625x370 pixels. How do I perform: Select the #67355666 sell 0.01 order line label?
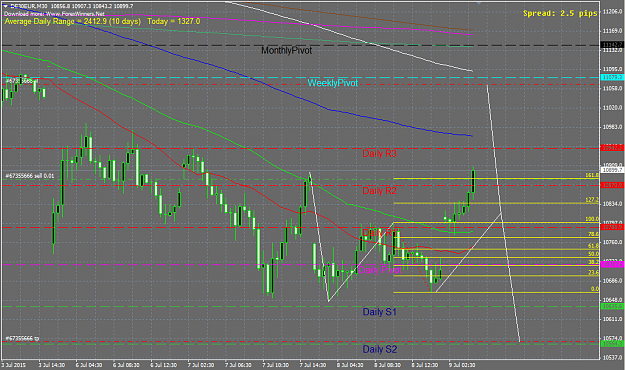30,176
